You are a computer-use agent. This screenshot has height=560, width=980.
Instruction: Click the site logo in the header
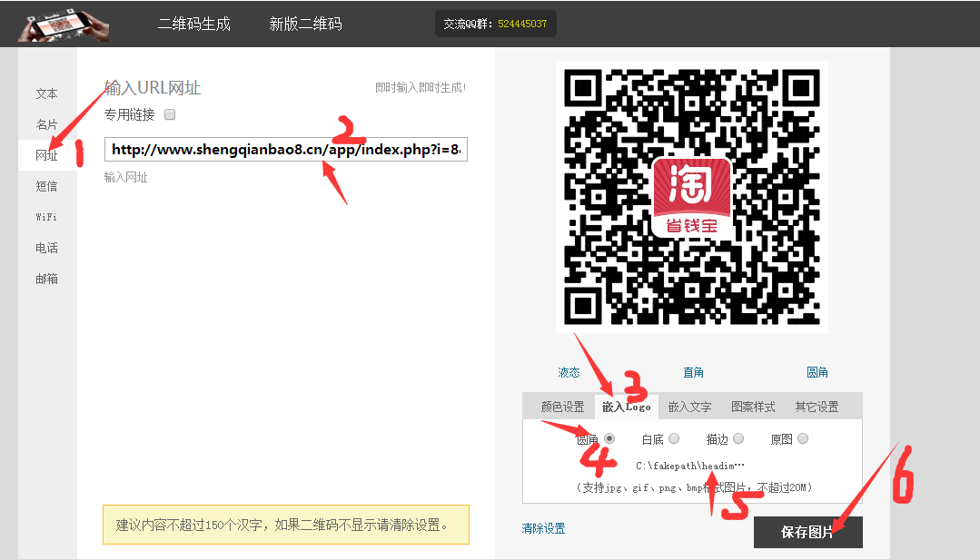pos(64,25)
